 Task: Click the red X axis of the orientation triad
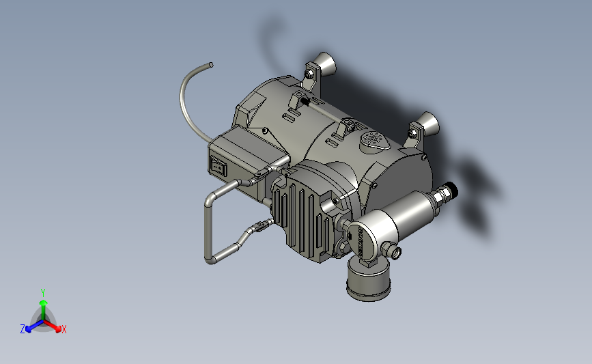[53, 326]
